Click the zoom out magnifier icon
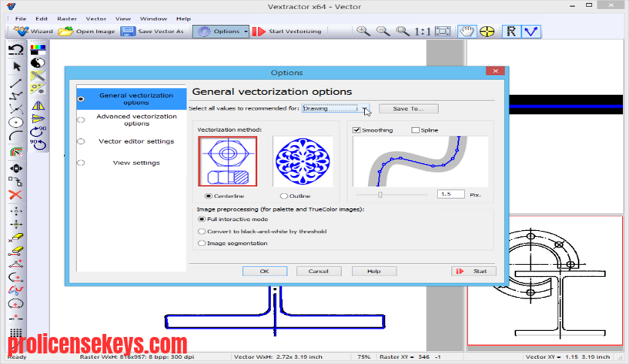The image size is (629, 364). pyautogui.click(x=383, y=32)
